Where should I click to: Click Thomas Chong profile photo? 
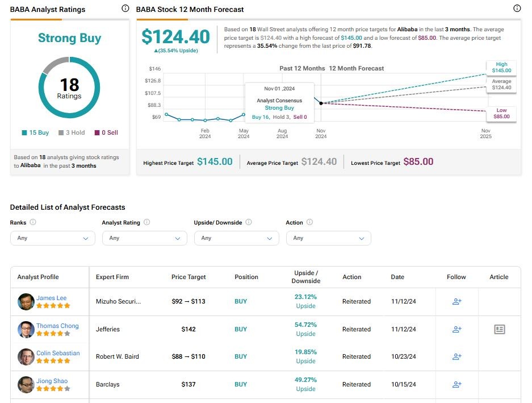click(x=26, y=330)
